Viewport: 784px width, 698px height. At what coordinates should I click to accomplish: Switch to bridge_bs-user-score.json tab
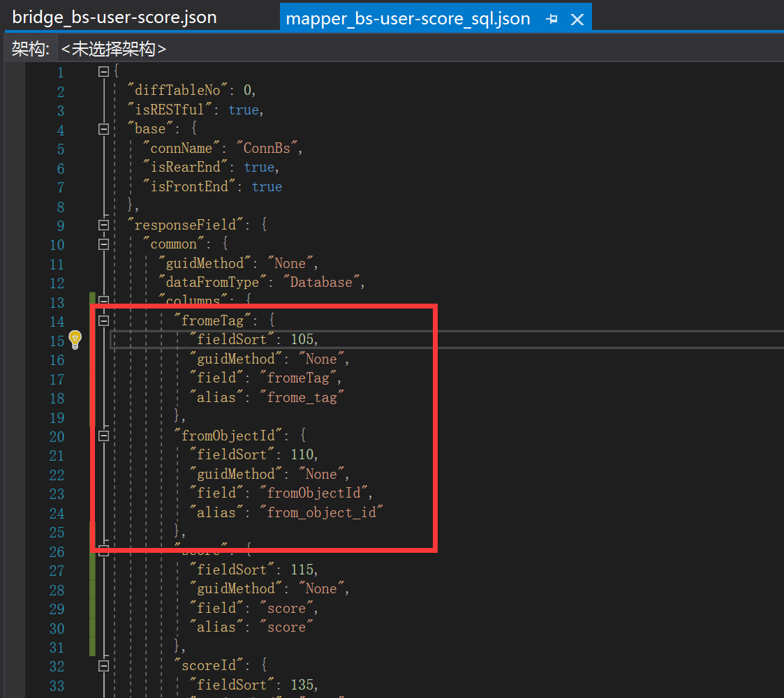click(114, 17)
